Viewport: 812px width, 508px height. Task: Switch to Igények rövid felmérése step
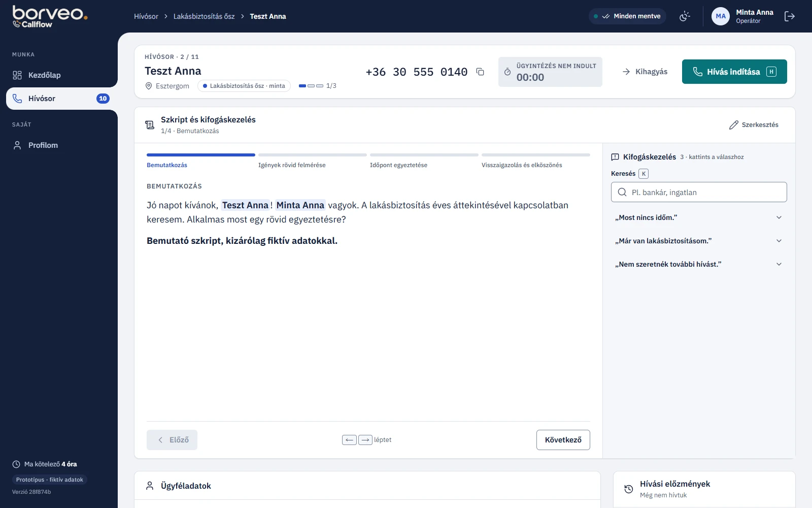(x=313, y=161)
